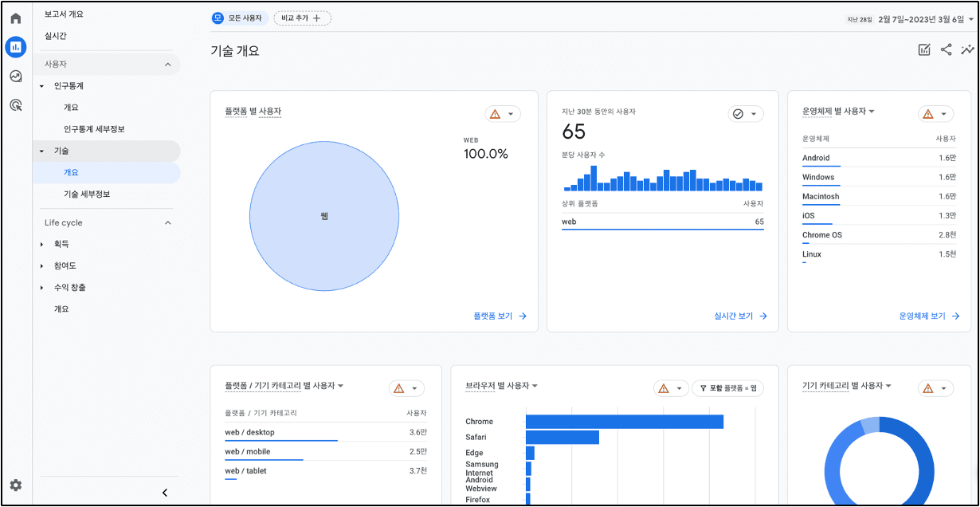This screenshot has height=507, width=980.
Task: Click the customize report chart-edit icon
Action: [x=924, y=50]
